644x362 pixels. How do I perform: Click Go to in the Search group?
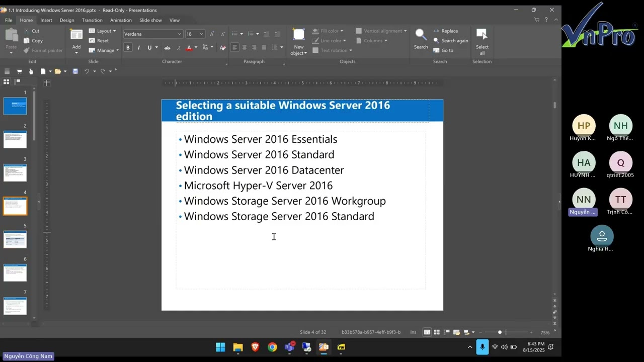click(443, 50)
